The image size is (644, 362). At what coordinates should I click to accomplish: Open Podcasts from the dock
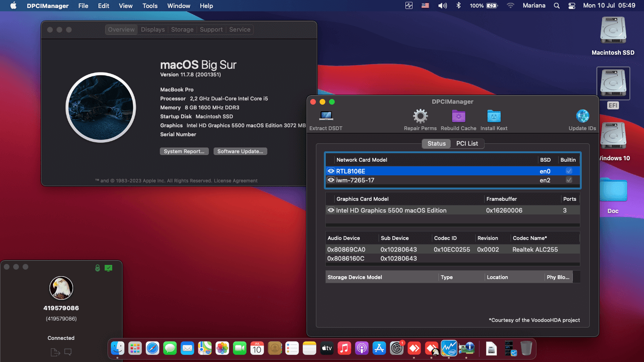[362, 348]
